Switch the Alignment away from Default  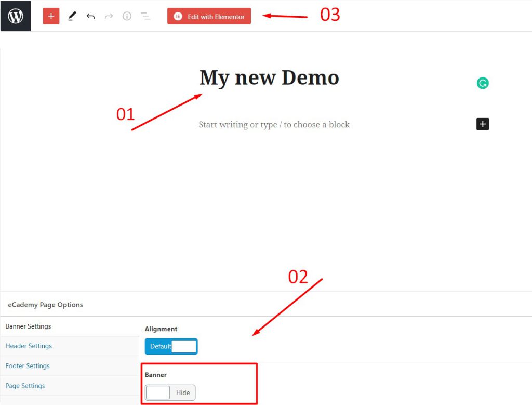[171, 346]
